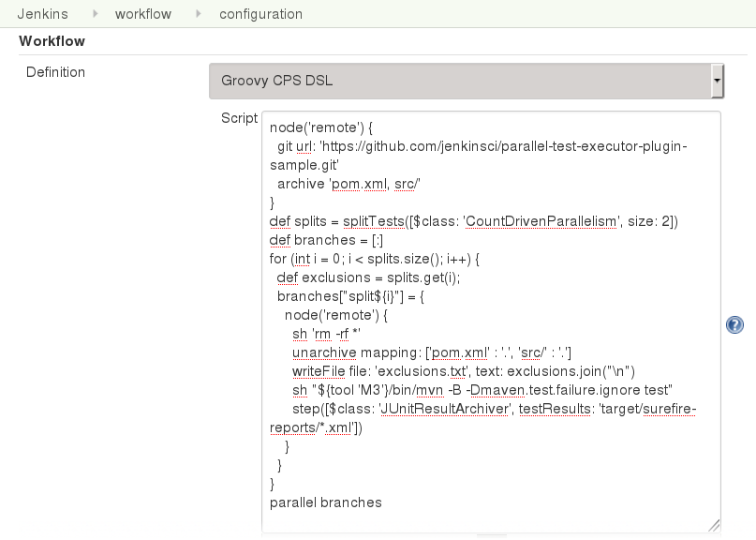
Task: Open the Definition dropdown arrow
Action: tap(717, 82)
